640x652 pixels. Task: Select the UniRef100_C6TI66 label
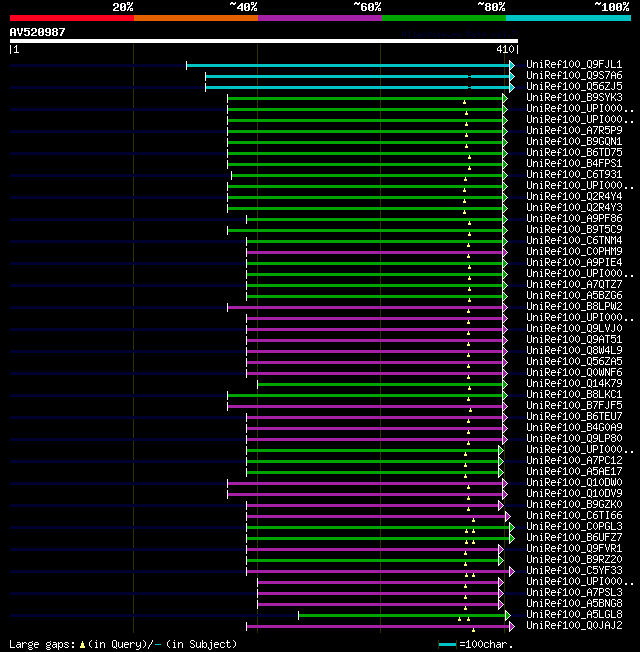point(574,516)
